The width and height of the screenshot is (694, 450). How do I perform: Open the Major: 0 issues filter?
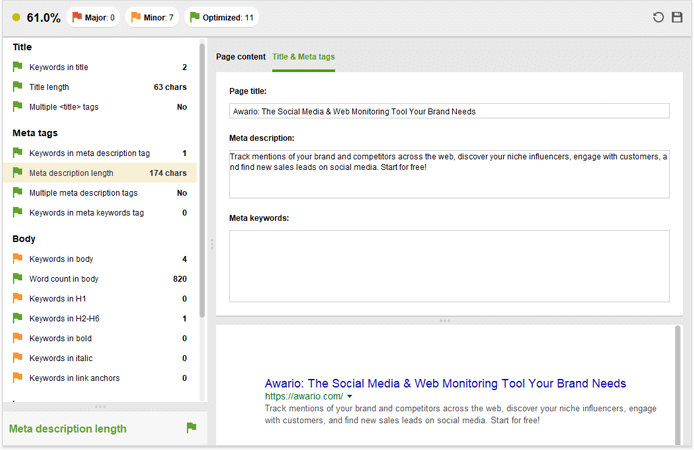point(93,17)
